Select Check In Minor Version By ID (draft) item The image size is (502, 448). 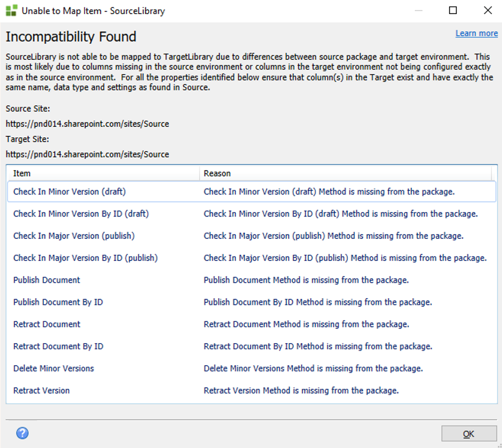pos(80,214)
